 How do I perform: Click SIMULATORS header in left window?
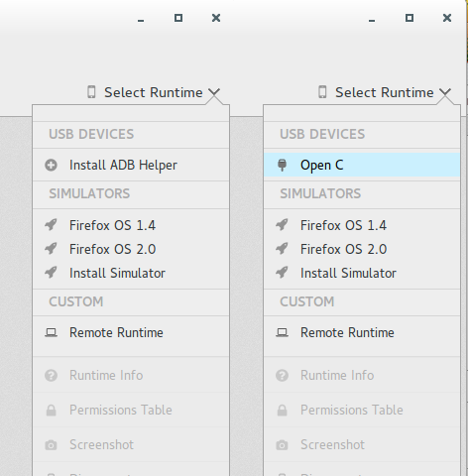coord(89,193)
